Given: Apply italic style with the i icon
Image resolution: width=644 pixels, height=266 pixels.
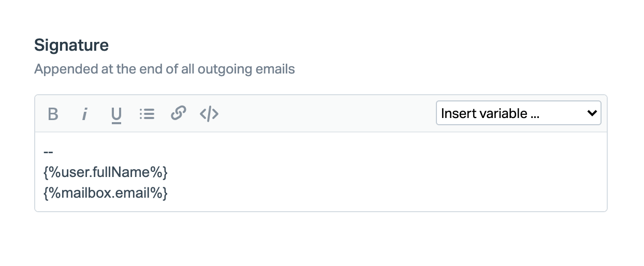Looking at the screenshot, I should pyautogui.click(x=84, y=114).
